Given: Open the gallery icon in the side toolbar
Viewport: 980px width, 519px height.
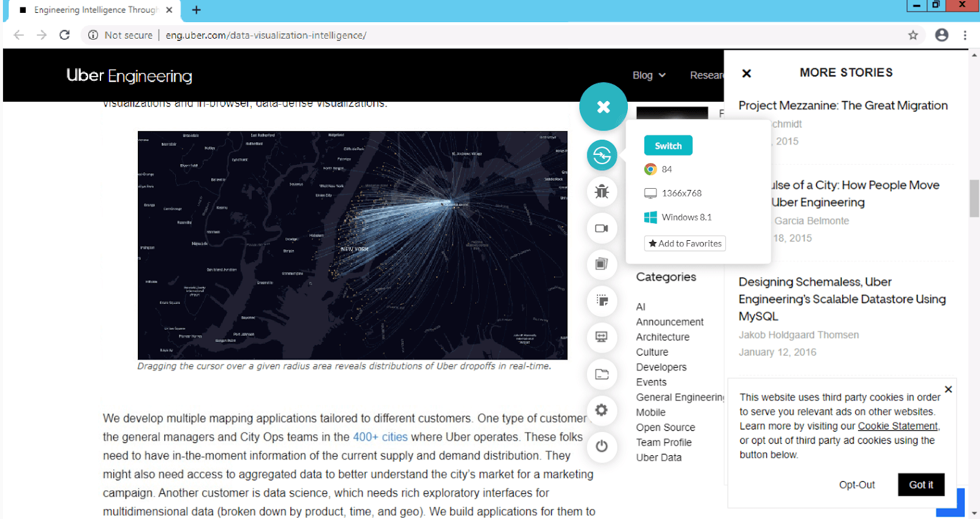Looking at the screenshot, I should coord(602,264).
